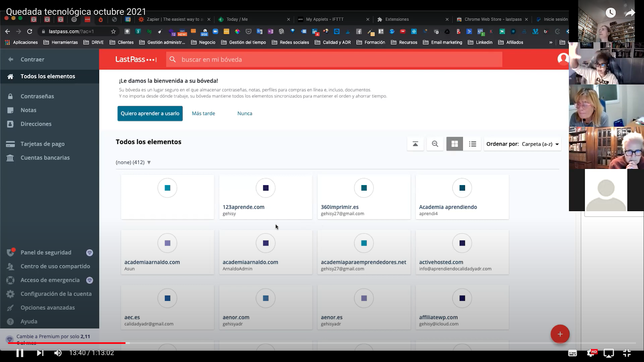The height and width of the screenshot is (362, 644).
Task: Open academiaarnaldo.com item for Asun
Action: point(167,252)
